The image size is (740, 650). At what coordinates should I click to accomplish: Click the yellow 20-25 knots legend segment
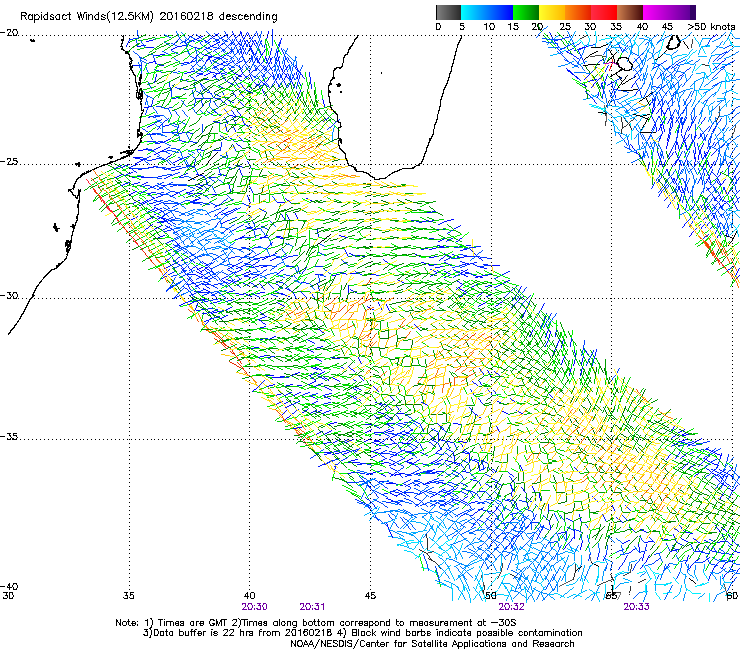tap(552, 12)
